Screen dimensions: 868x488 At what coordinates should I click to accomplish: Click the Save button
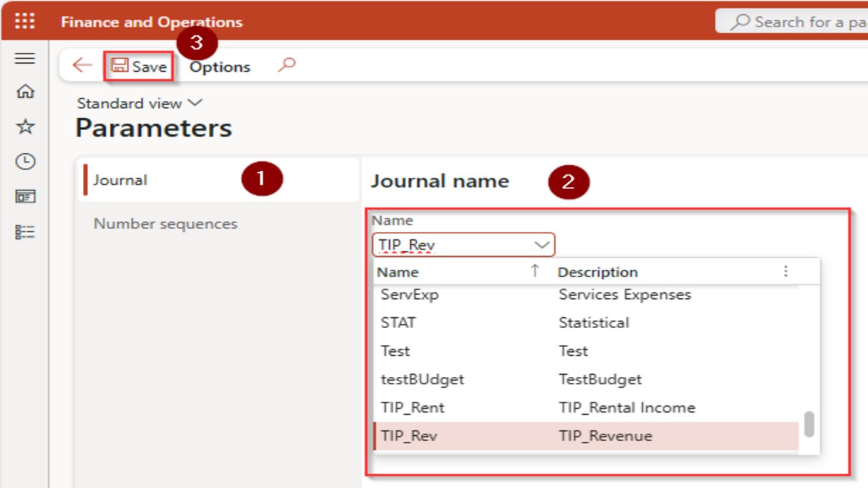pos(139,66)
